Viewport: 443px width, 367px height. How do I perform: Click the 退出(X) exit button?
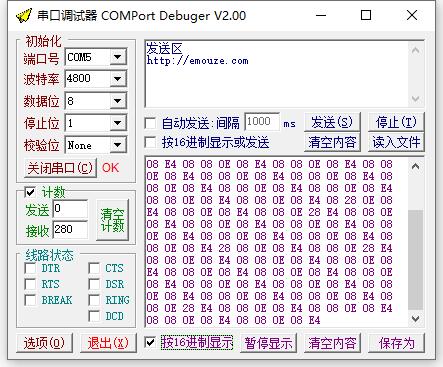[x=108, y=343]
